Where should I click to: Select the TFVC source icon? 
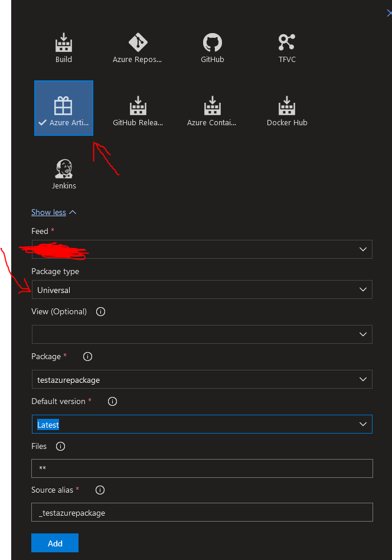287,47
